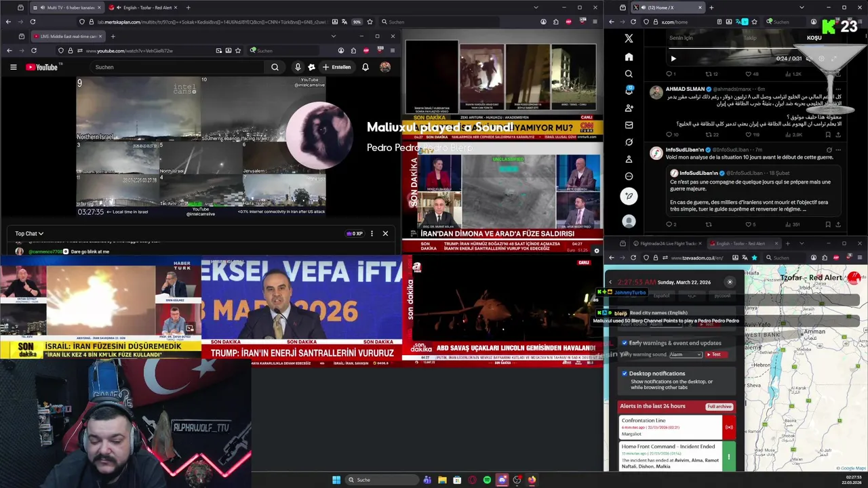Click the X compose post feather button

click(x=629, y=197)
